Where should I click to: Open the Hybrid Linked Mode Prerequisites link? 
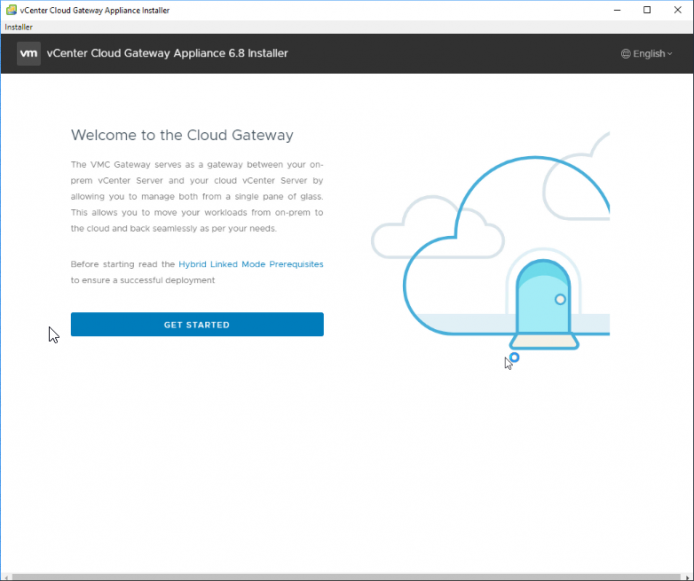point(251,264)
